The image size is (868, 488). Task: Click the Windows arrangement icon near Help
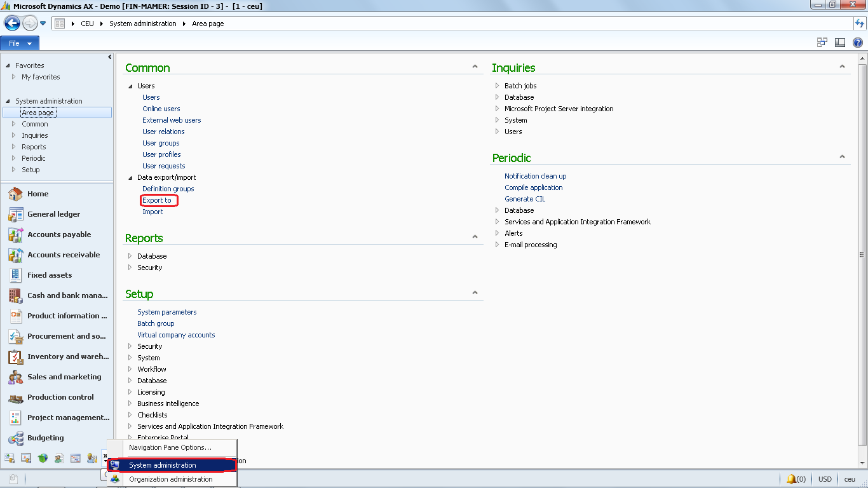tap(822, 43)
